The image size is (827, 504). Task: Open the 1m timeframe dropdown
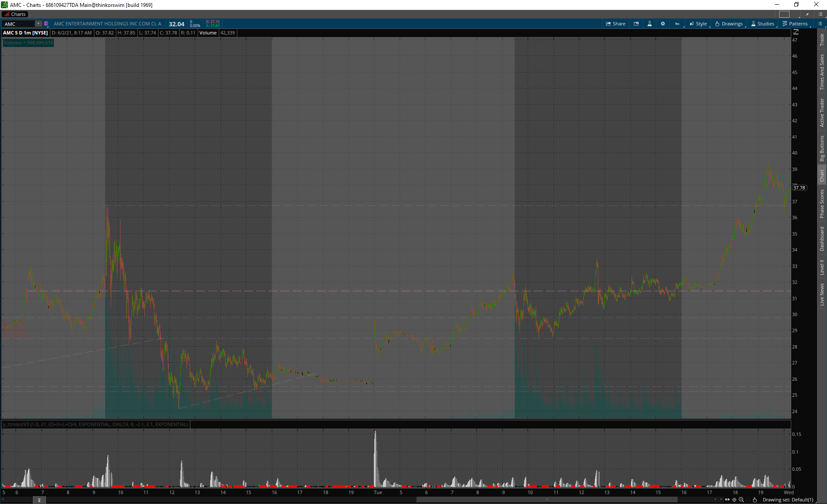[678, 24]
